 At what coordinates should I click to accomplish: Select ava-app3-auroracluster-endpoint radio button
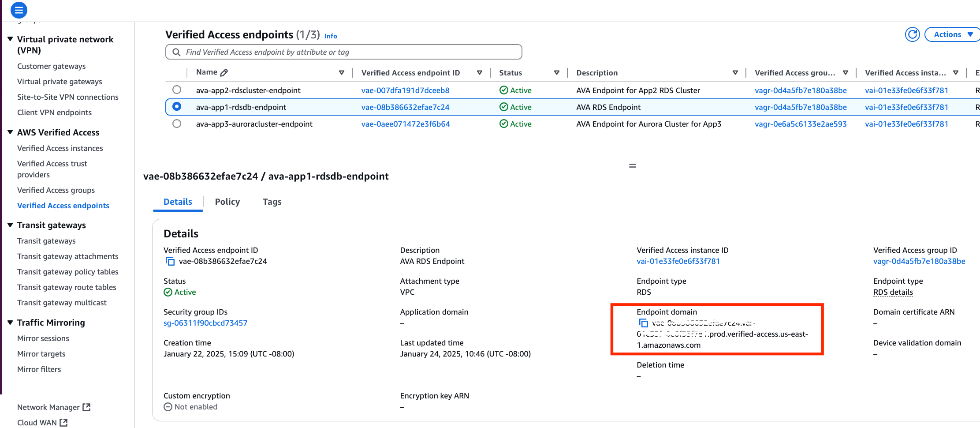[x=177, y=124]
